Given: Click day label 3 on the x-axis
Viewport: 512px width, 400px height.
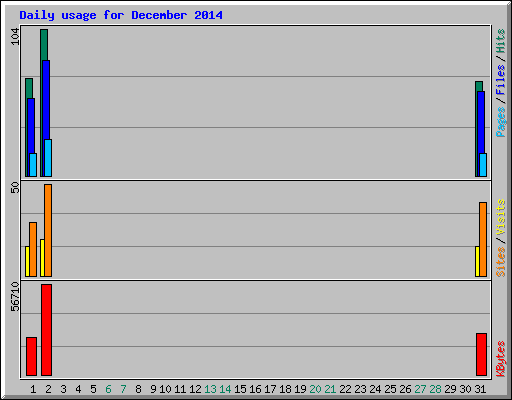Looking at the screenshot, I should (x=63, y=389).
